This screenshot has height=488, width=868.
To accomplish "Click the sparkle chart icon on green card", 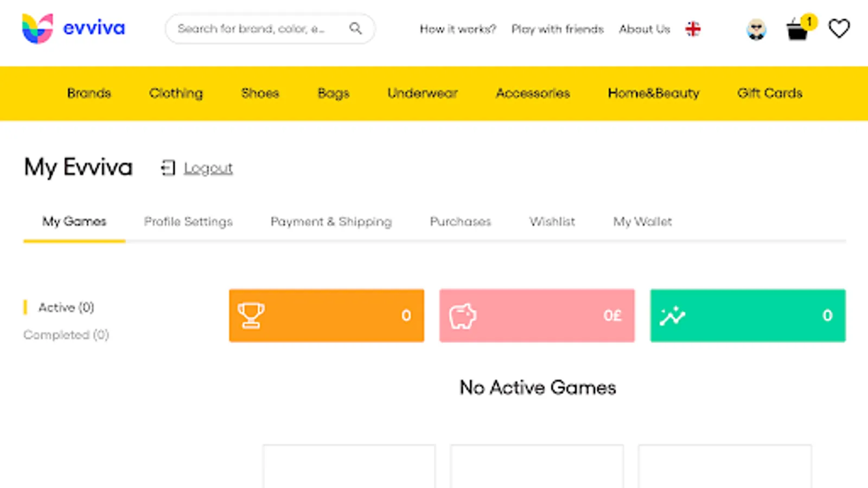I will [673, 316].
